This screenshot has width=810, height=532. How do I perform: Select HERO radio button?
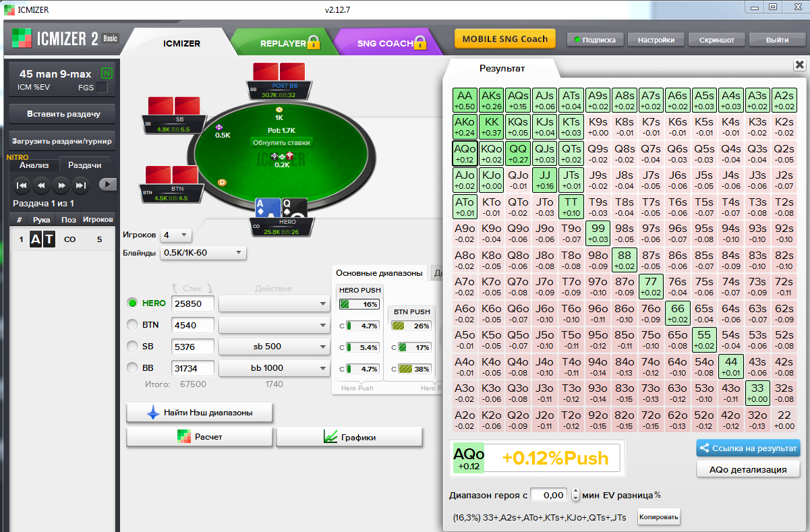[x=133, y=303]
